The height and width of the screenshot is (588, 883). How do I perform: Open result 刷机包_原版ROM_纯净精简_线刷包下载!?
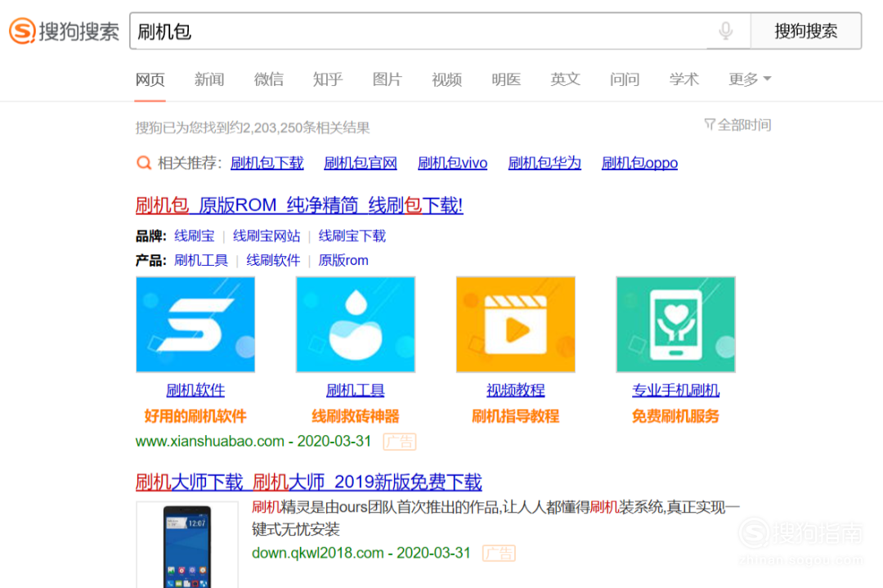tap(299, 205)
